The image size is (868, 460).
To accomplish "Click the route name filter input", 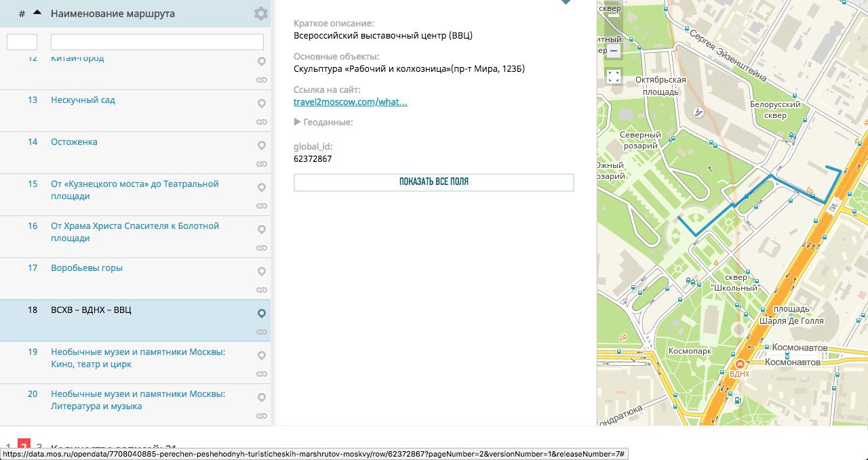I will 157,42.
